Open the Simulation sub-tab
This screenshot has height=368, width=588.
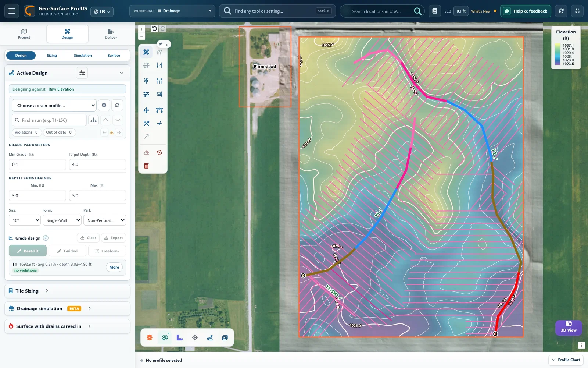click(x=83, y=56)
